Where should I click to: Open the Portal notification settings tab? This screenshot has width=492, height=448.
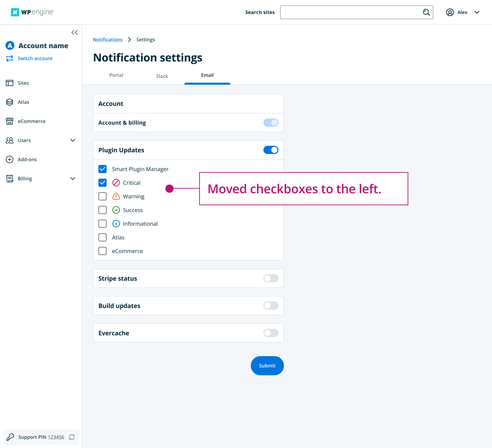[116, 75]
